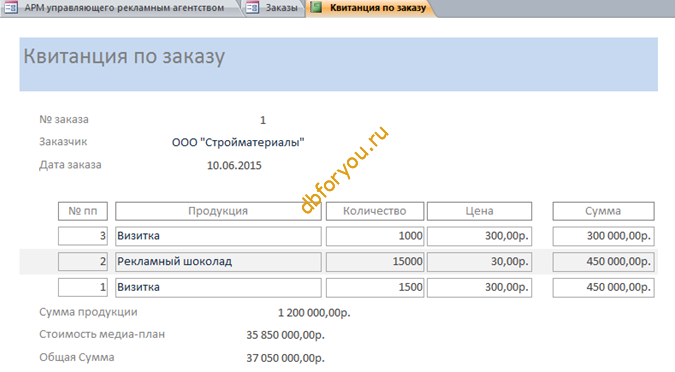Click the Продукция column header
Screen dimensions: 675x372
coord(218,211)
